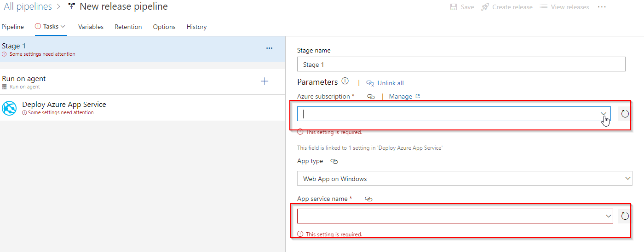Click the Deploy task settings warning text
The width and height of the screenshot is (644, 252).
click(x=61, y=112)
